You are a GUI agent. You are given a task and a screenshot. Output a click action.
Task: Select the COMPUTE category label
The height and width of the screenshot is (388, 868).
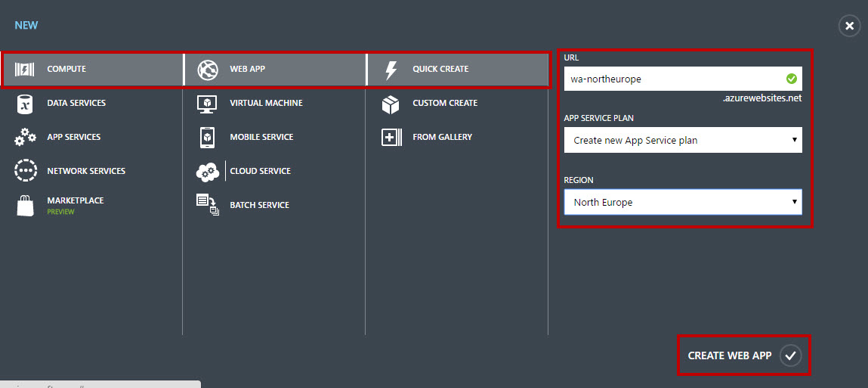(66, 70)
